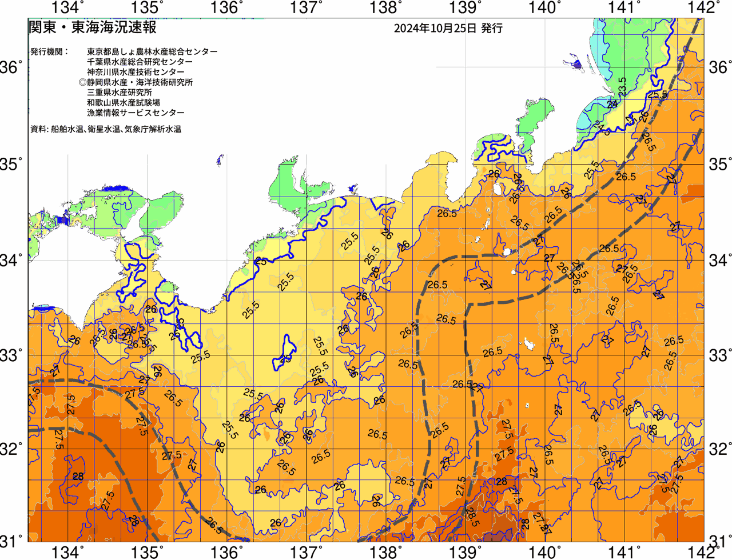Select 漁業情報サービスセンター in the issuer list
732x560 pixels.
click(x=136, y=113)
